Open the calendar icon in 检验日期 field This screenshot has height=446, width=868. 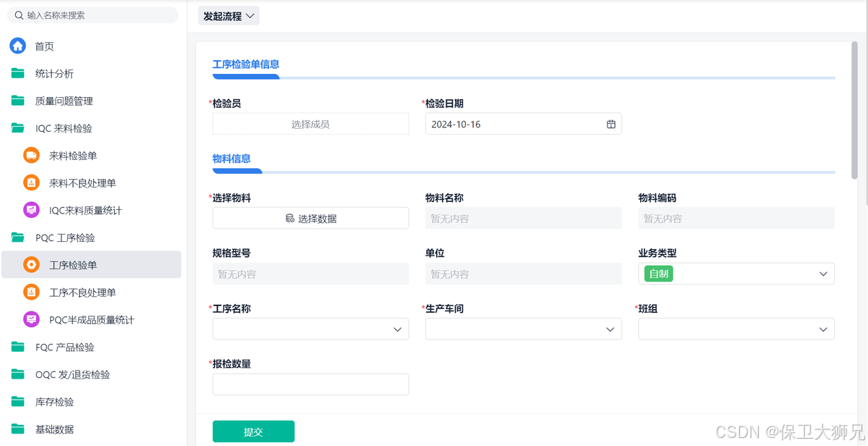(611, 125)
